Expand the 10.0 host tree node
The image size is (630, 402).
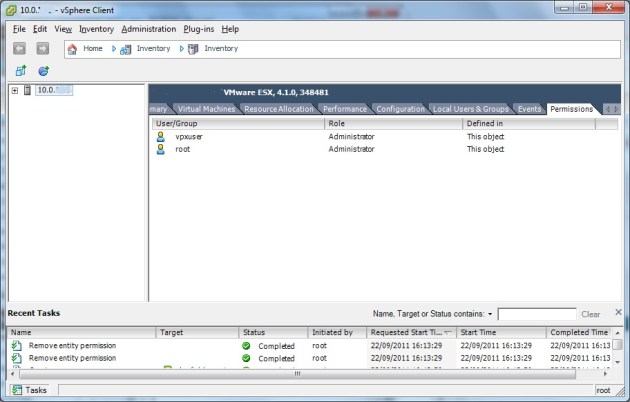[15, 90]
